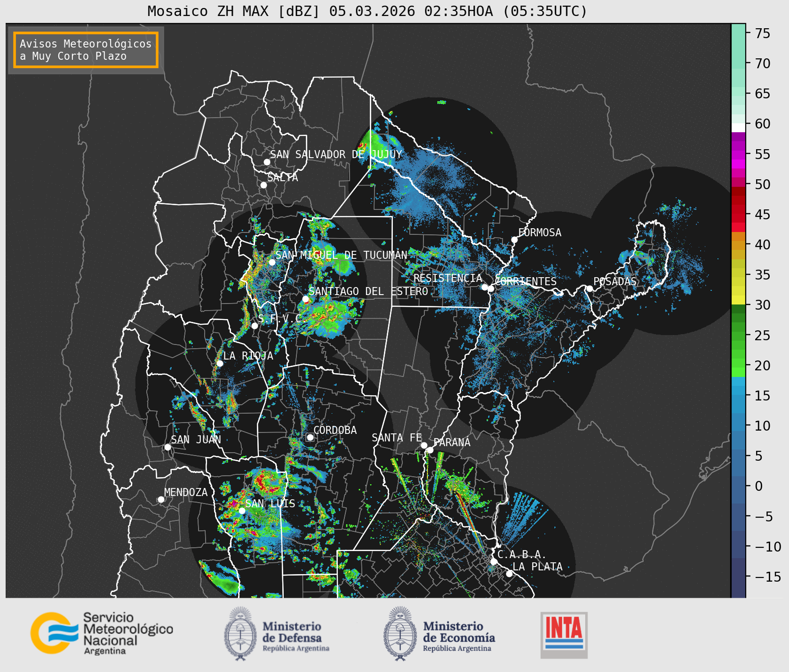Click the RESISTENCIA city label

448,278
